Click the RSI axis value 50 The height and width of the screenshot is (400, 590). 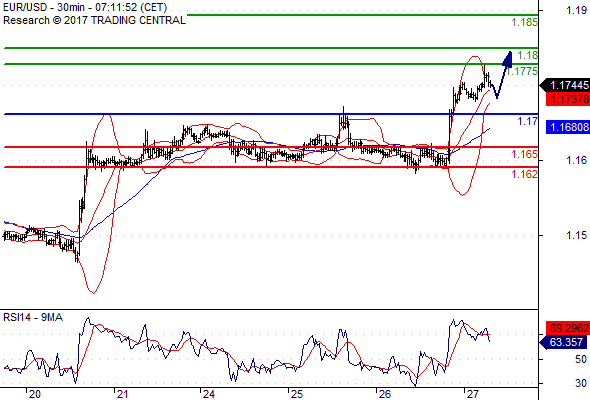(x=581, y=359)
